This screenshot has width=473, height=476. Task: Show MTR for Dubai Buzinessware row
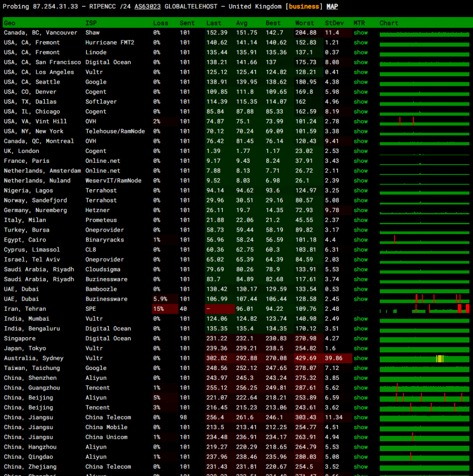pos(361,299)
